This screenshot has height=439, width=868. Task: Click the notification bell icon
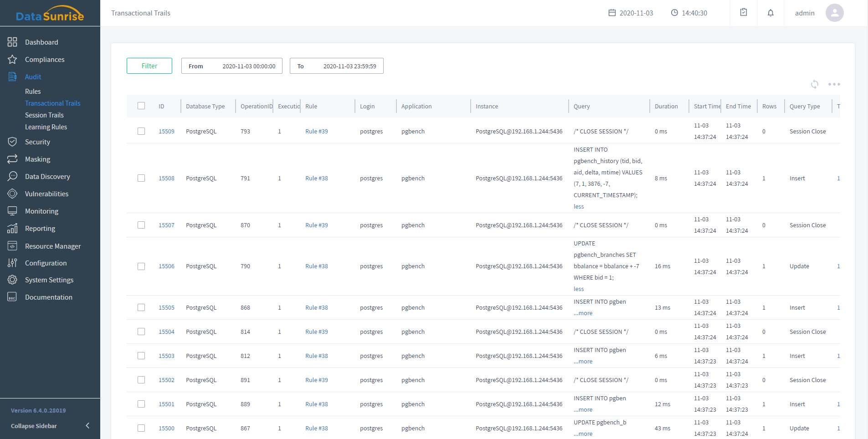pyautogui.click(x=770, y=13)
